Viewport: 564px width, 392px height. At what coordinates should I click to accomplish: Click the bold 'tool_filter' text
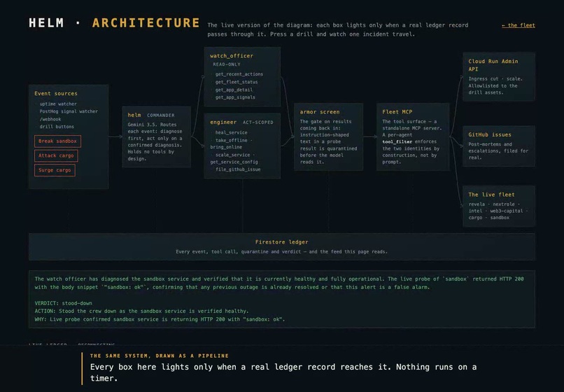pyautogui.click(x=397, y=141)
